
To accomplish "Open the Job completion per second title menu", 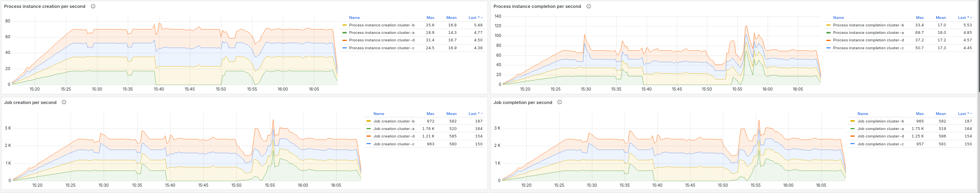I will click(523, 102).
